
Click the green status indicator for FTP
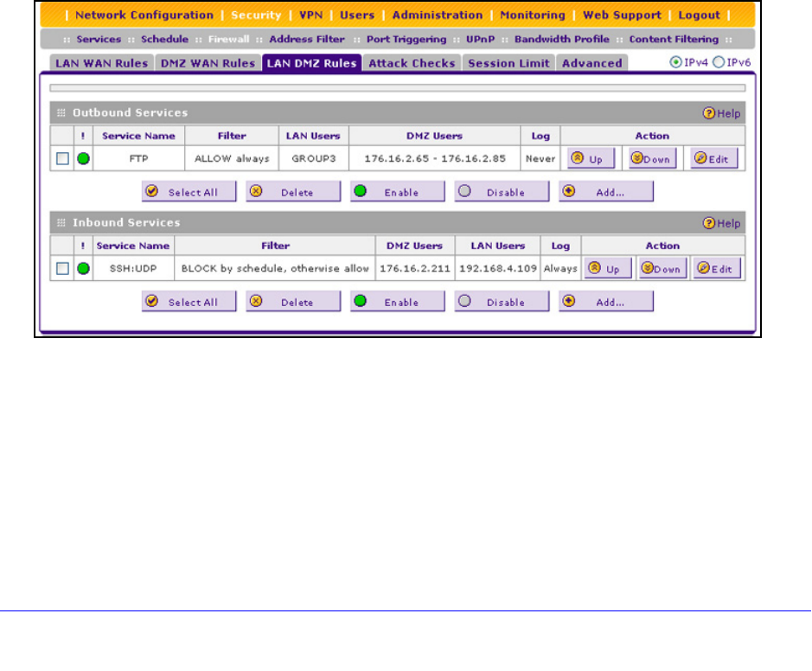84,159
